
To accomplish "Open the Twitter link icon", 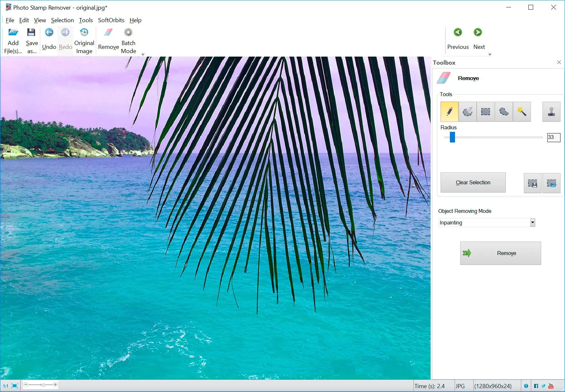I will tap(543, 386).
